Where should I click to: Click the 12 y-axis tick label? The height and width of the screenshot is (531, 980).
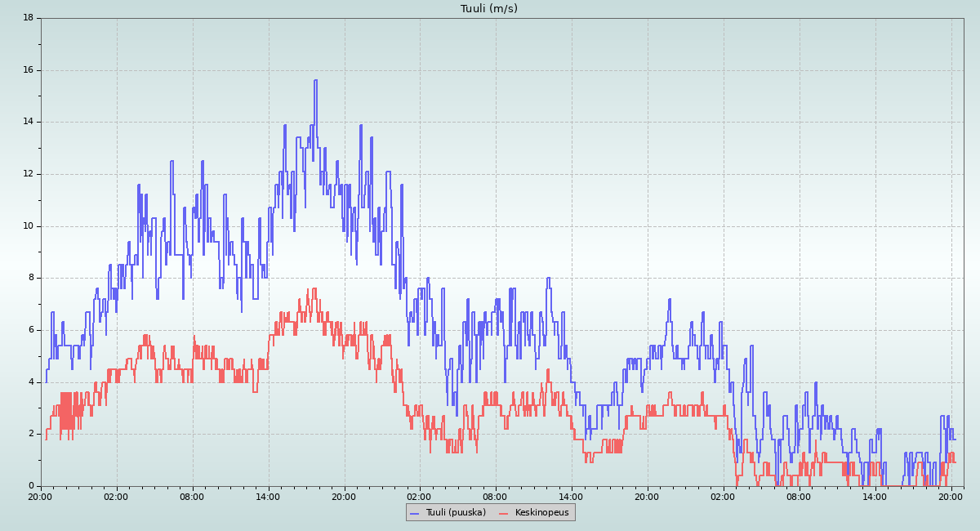pyautogui.click(x=28, y=174)
